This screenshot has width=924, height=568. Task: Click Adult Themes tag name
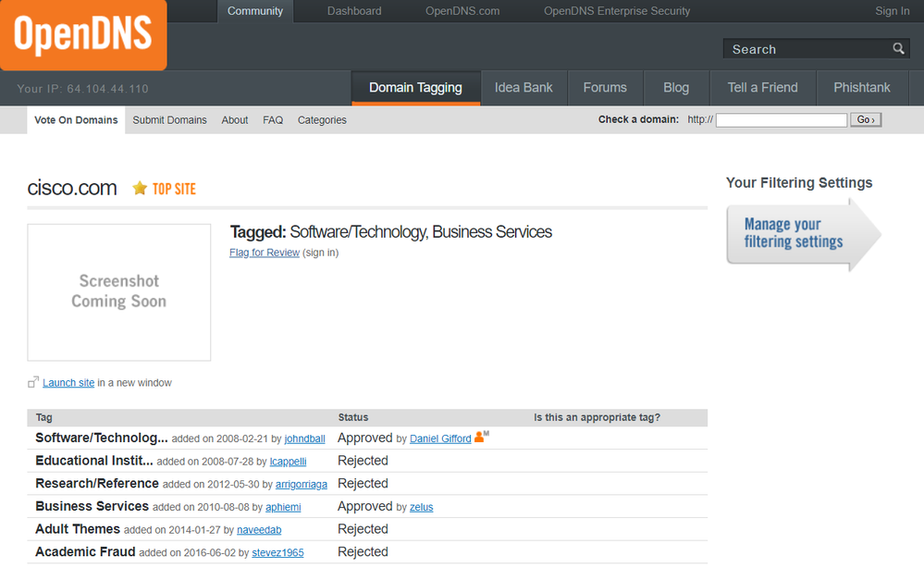(78, 529)
